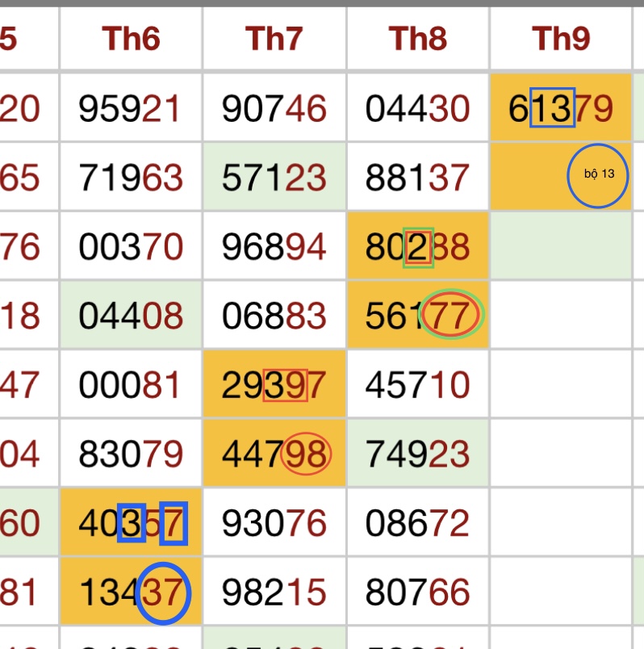Click the empty green cell under Th9

pos(561,246)
